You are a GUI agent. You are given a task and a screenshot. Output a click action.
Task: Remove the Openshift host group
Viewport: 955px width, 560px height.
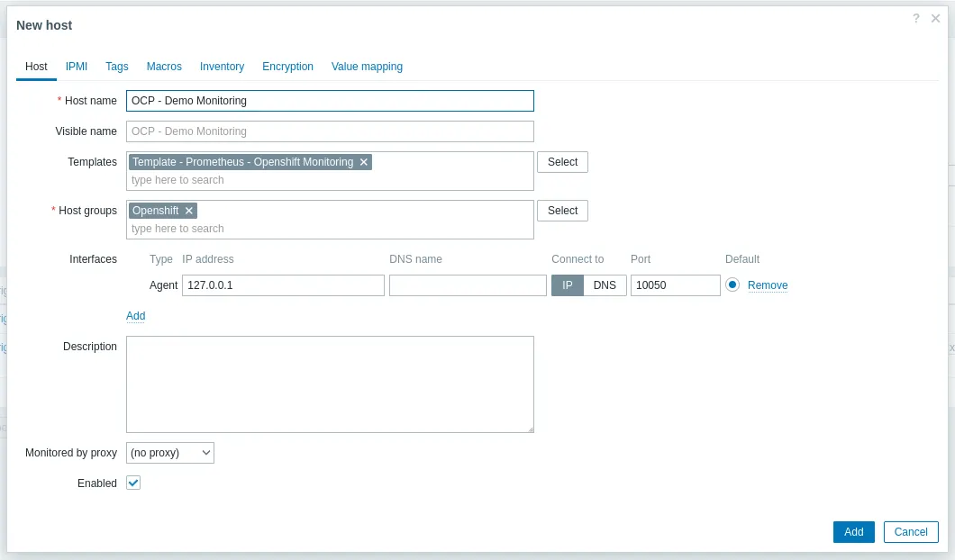click(189, 210)
